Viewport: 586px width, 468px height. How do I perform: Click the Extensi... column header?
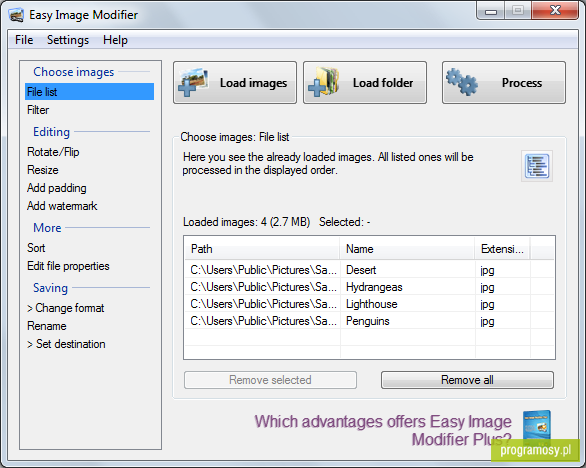[502, 249]
